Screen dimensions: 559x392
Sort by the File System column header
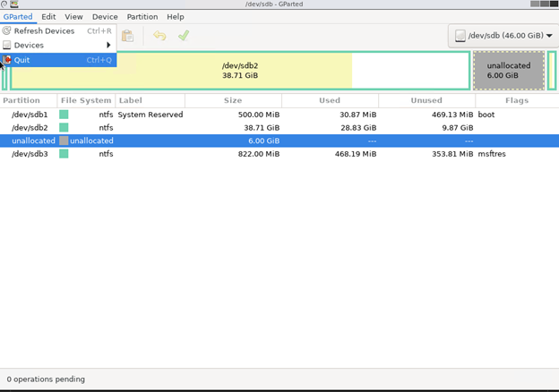click(x=86, y=100)
